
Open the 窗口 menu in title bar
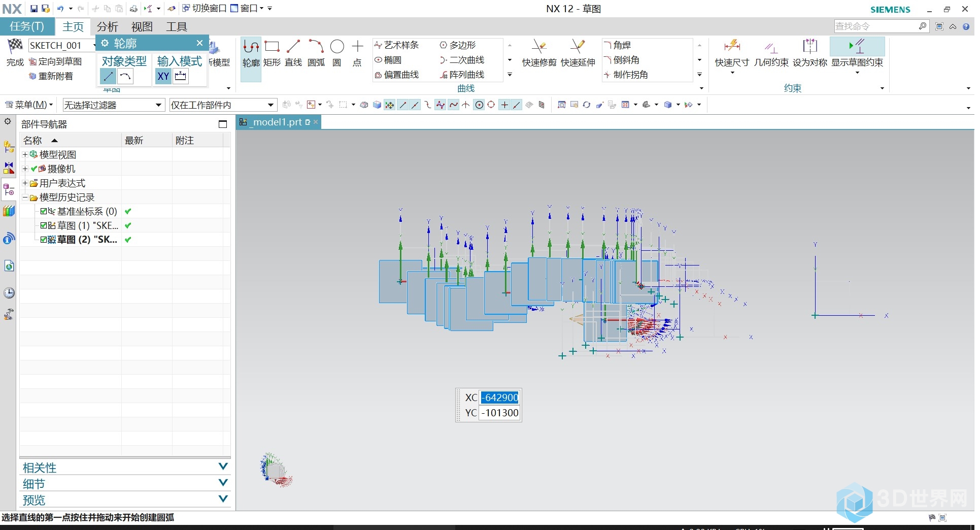[x=247, y=9]
